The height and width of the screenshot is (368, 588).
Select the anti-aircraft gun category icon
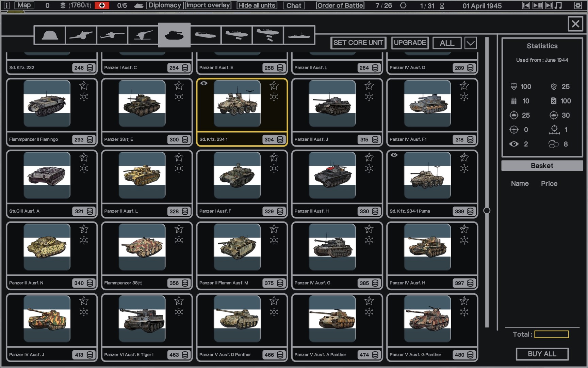pyautogui.click(x=143, y=35)
